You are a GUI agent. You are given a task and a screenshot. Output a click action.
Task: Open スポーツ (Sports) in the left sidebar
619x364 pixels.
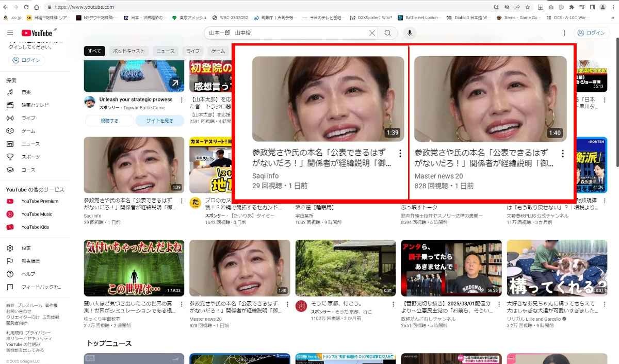tap(30, 157)
